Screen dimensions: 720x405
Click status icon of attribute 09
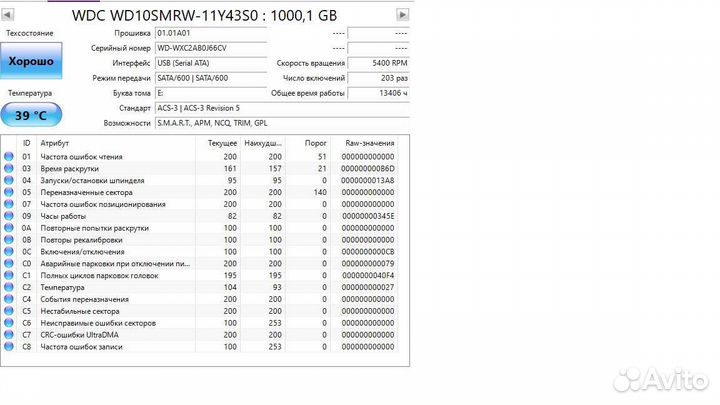[x=9, y=216]
